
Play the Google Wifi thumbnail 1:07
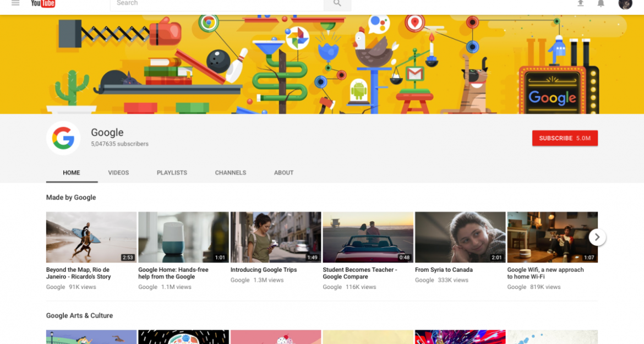tap(553, 237)
